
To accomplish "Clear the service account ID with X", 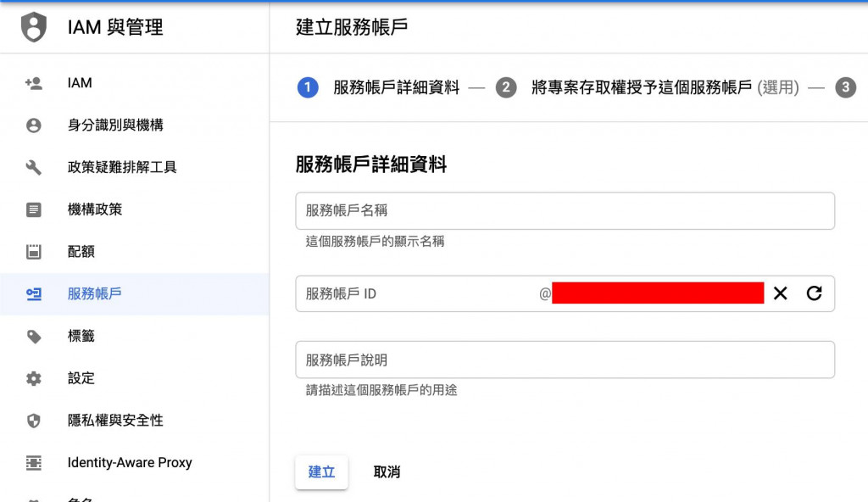I will pos(780,293).
